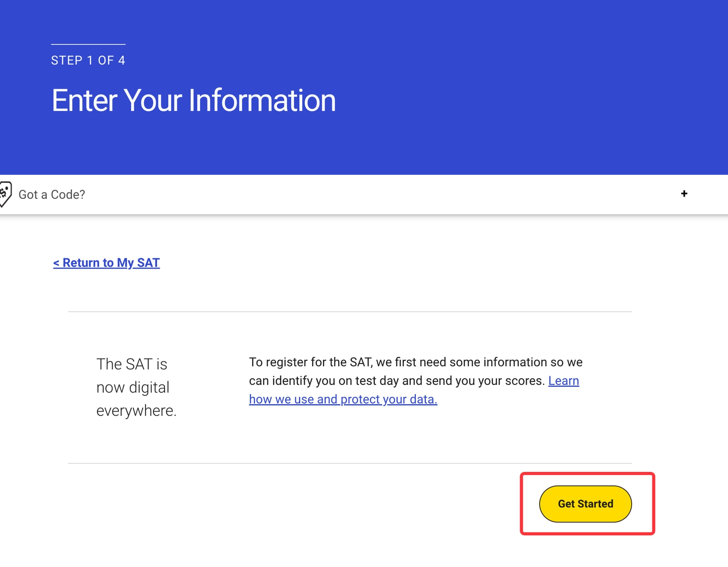
Task: Click the price tag icon beside Got a Code
Action: coord(5,194)
